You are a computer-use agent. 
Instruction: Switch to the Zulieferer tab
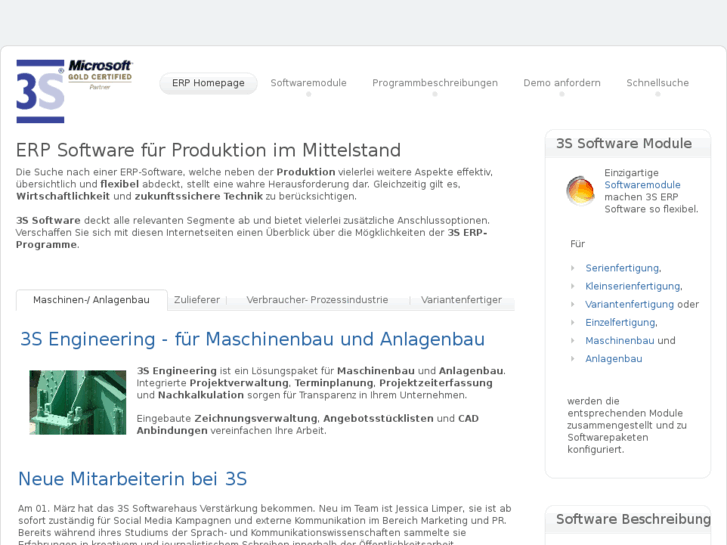tap(197, 300)
